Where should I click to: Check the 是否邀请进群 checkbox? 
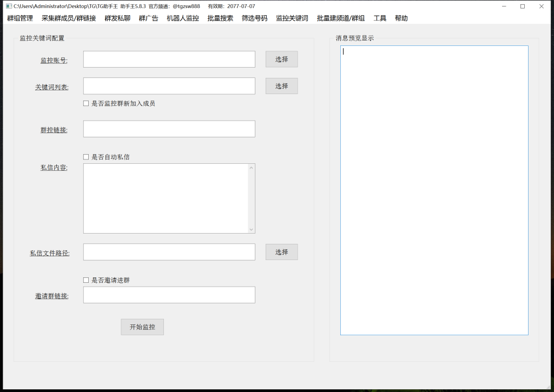click(86, 280)
